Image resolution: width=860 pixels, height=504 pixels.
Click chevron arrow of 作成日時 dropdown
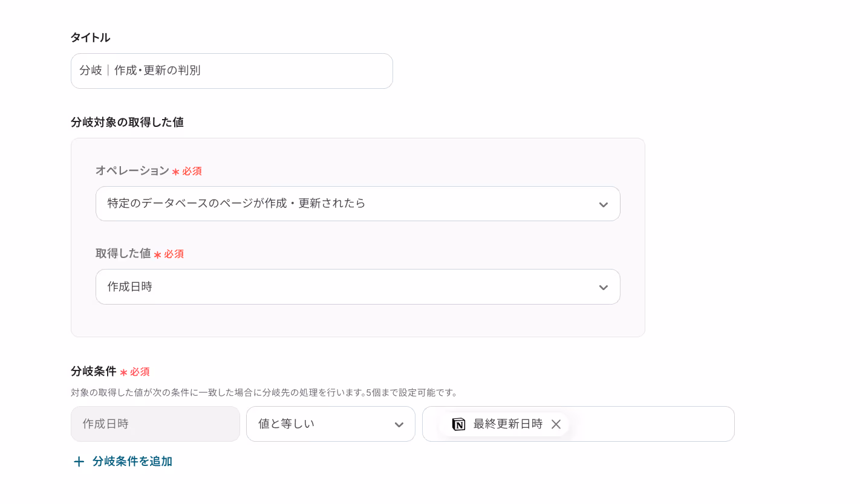[x=603, y=287]
